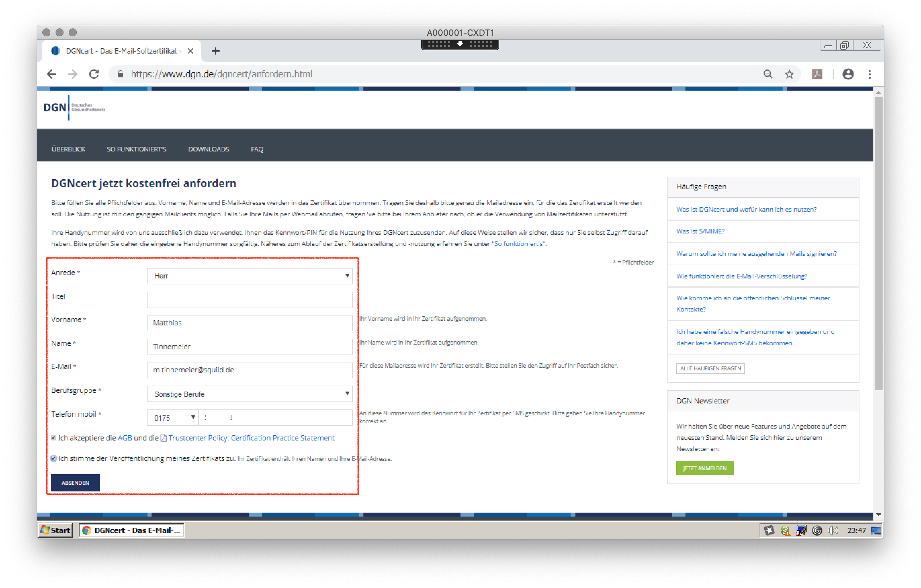The image size is (921, 588).
Task: Open Chrome's three-dot menu
Action: 869,74
